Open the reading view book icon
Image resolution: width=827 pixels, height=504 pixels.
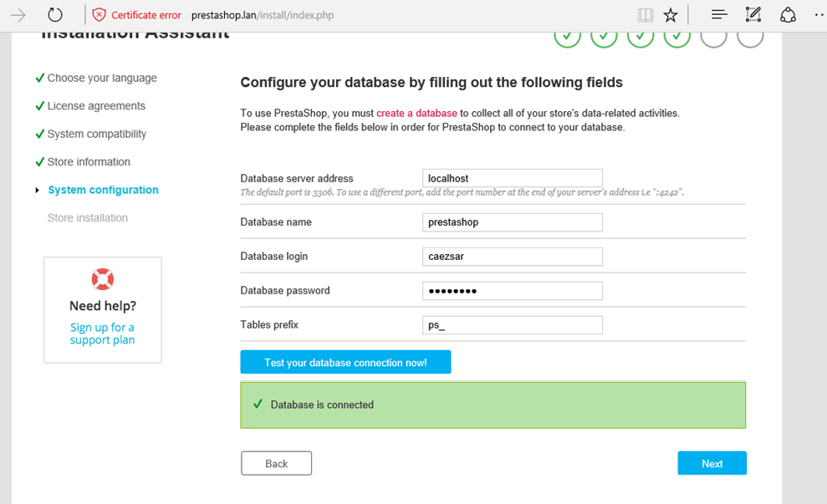tap(644, 14)
